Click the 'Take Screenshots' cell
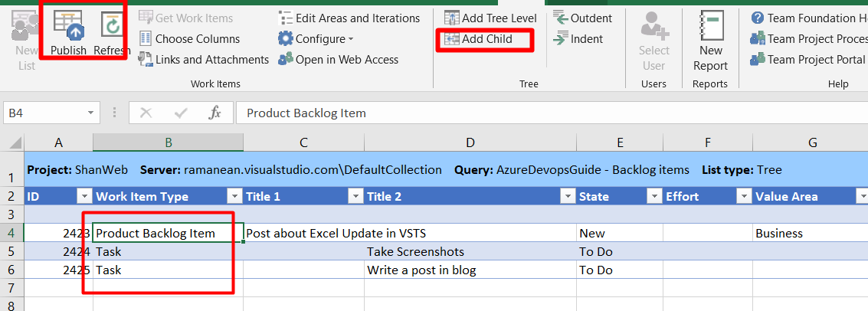The image size is (868, 311). click(470, 252)
